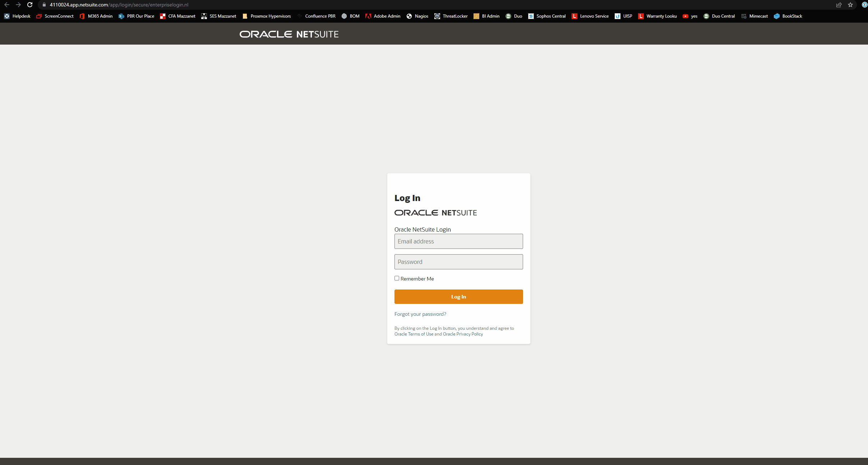Click the Share page icon in address bar
The image size is (868, 465).
[839, 5]
